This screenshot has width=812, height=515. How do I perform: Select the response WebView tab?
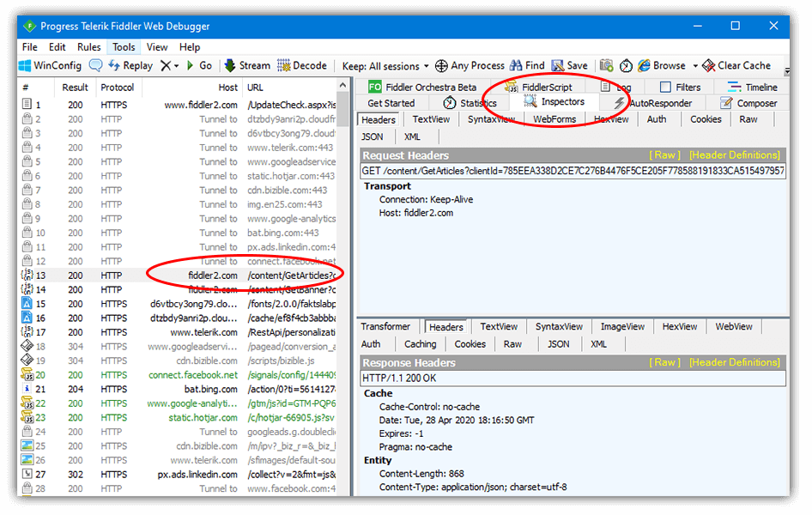(x=734, y=327)
